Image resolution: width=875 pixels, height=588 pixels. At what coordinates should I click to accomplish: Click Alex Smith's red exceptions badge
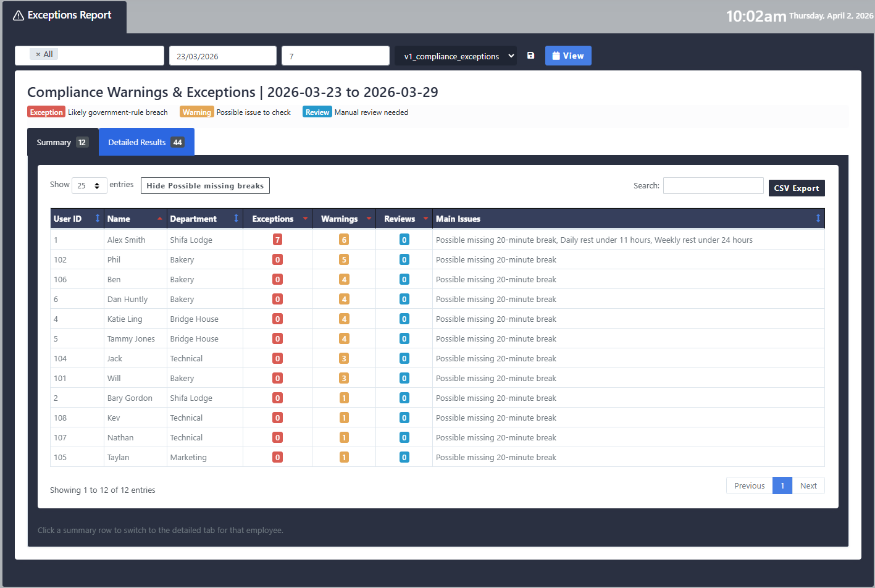point(277,240)
